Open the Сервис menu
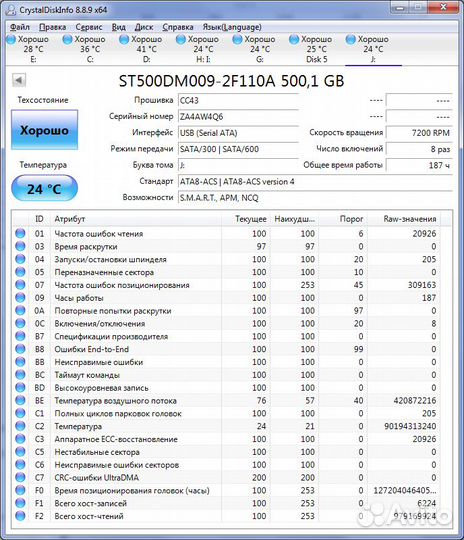 89,27
